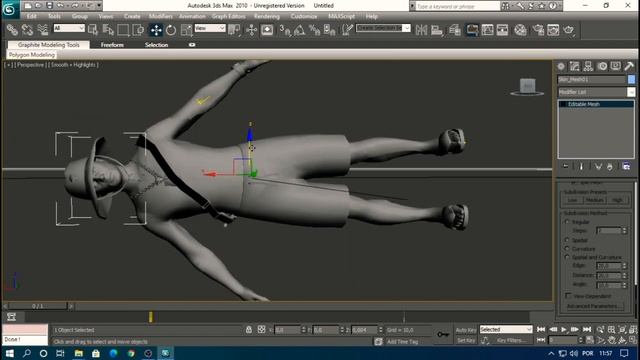Open the Modifier List dropdown
The image size is (640, 360).
click(596, 92)
